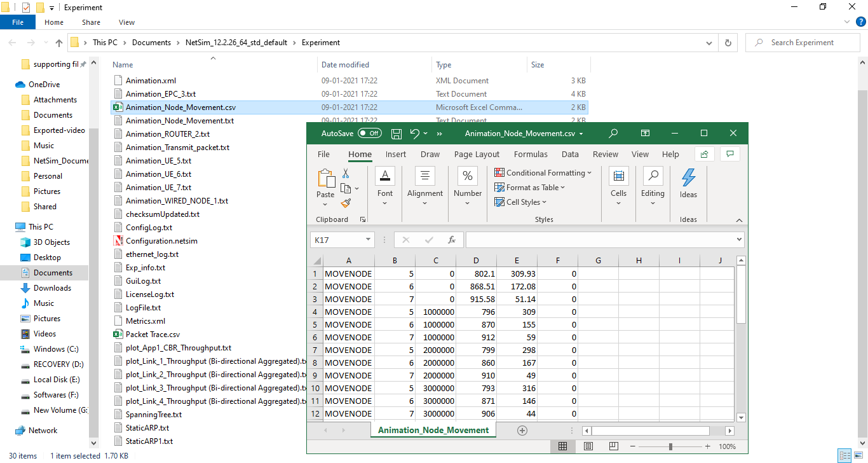
Task: Switch Explorer to large icons view
Action: click(x=859, y=455)
